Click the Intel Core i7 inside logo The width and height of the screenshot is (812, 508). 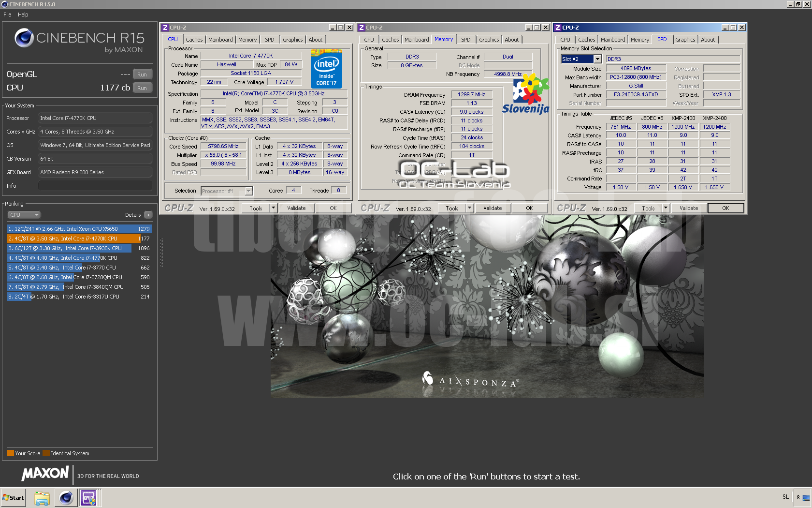326,68
